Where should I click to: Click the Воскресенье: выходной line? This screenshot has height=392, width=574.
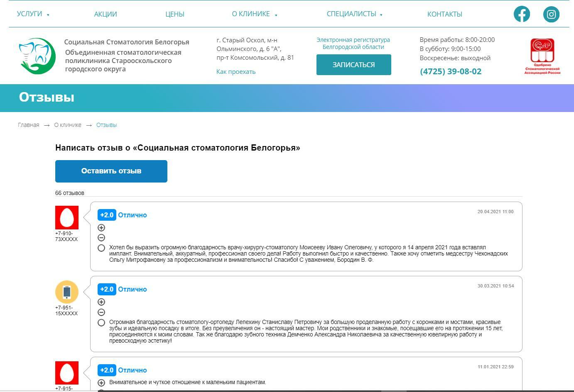pyautogui.click(x=455, y=58)
